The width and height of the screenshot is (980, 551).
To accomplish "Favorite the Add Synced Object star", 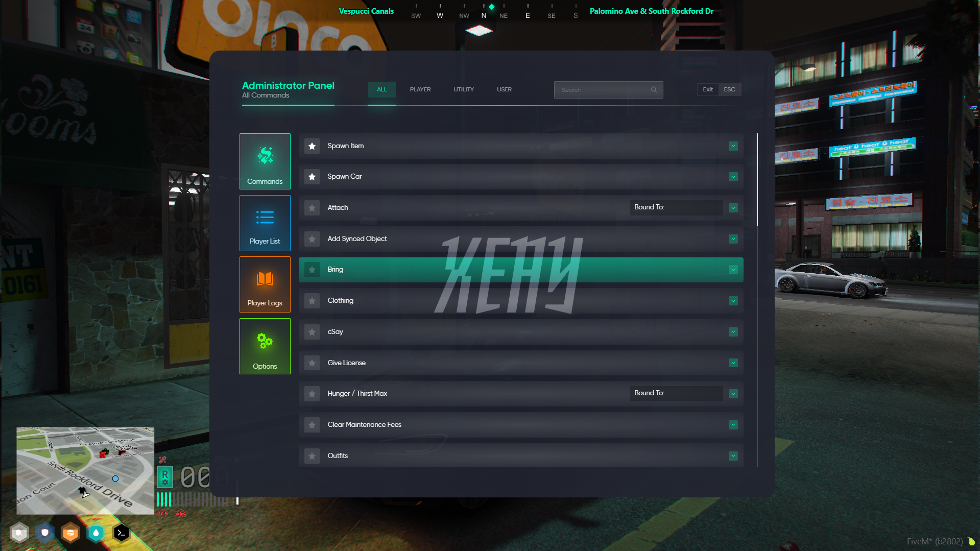I will click(312, 239).
